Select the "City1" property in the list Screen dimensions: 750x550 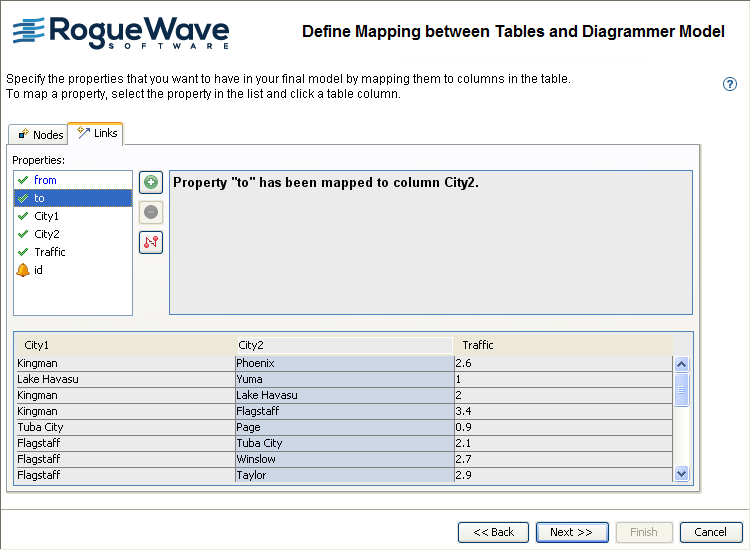point(46,216)
